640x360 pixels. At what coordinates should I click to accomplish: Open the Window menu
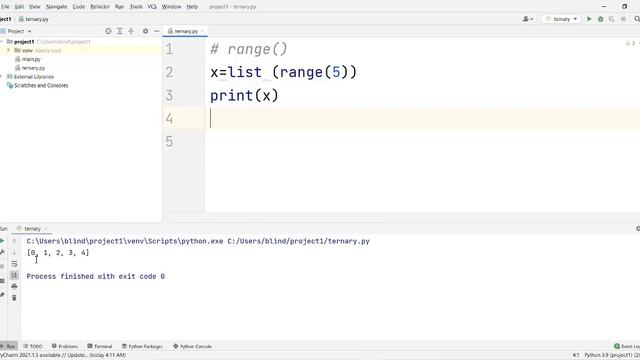pos(171,7)
